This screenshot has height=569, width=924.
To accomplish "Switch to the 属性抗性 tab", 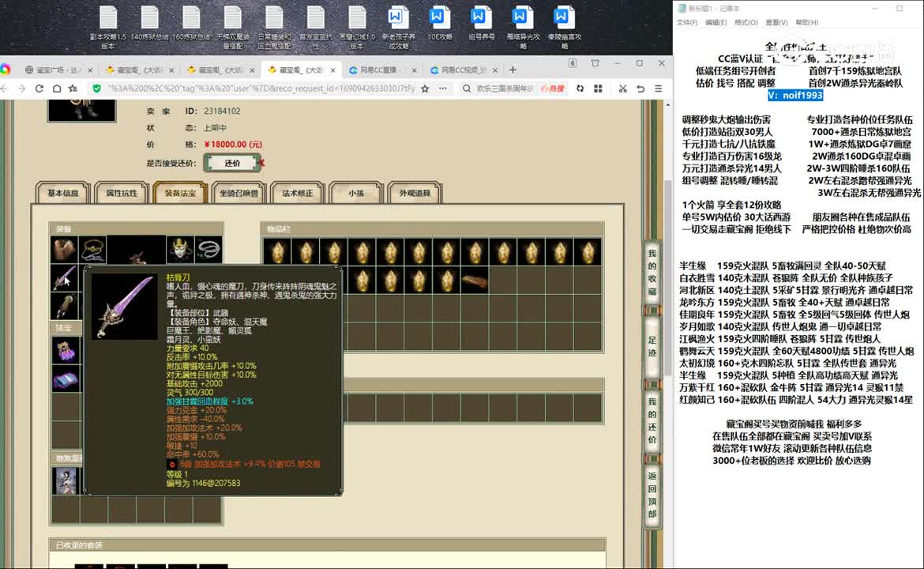I will 122,193.
